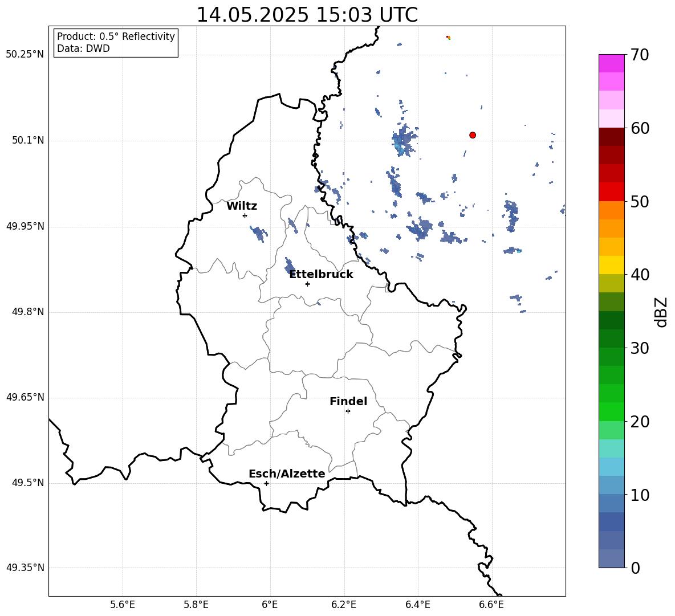Click the colorbar tick label 50
The height and width of the screenshot is (616, 675).
(640, 201)
